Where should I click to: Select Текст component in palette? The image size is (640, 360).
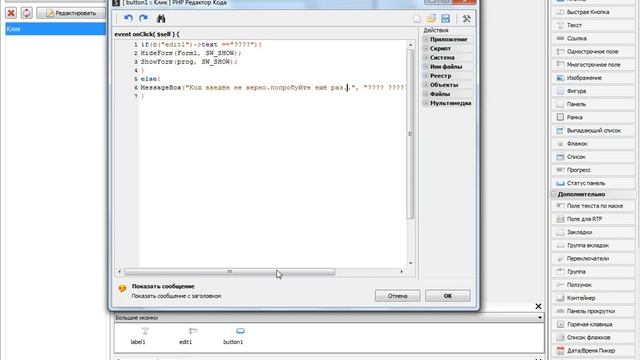(x=593, y=25)
